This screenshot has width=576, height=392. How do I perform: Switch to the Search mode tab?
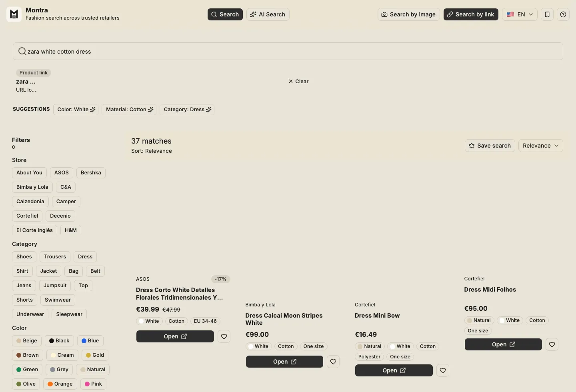[225, 14]
